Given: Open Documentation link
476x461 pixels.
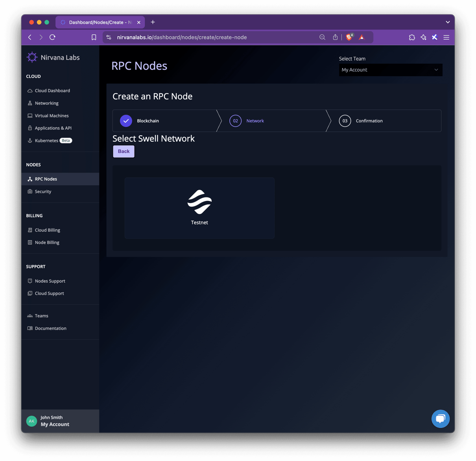Looking at the screenshot, I should click(50, 328).
